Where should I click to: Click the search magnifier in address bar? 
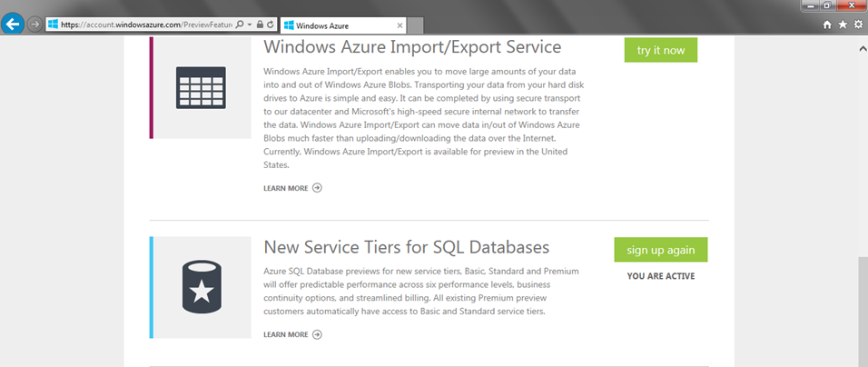click(x=240, y=25)
